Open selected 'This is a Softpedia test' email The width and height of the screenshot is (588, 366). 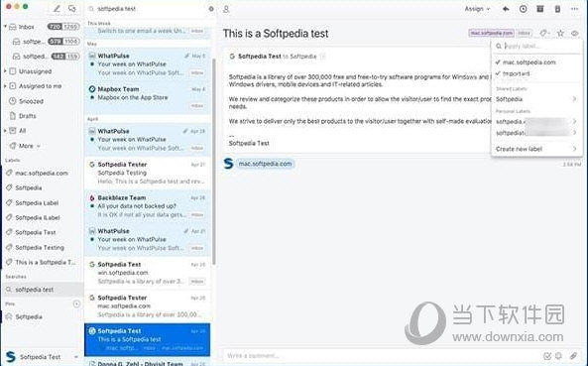pyautogui.click(x=148, y=340)
